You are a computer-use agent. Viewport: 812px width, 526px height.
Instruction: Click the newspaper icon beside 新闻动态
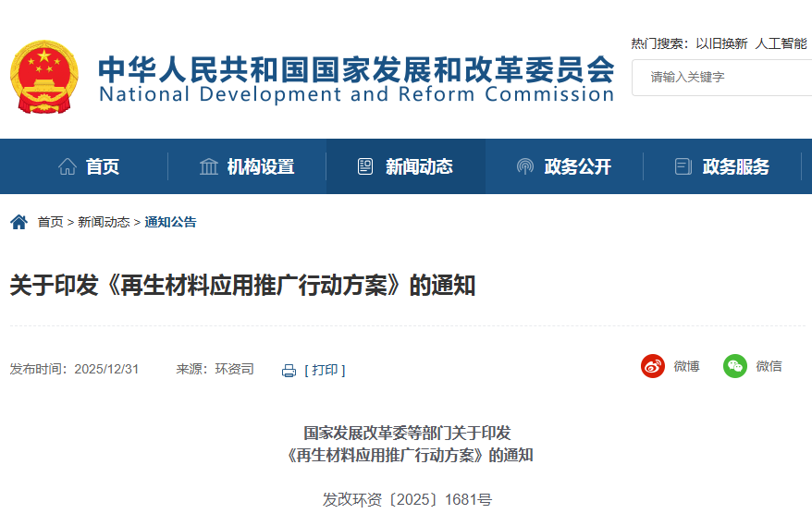point(366,166)
